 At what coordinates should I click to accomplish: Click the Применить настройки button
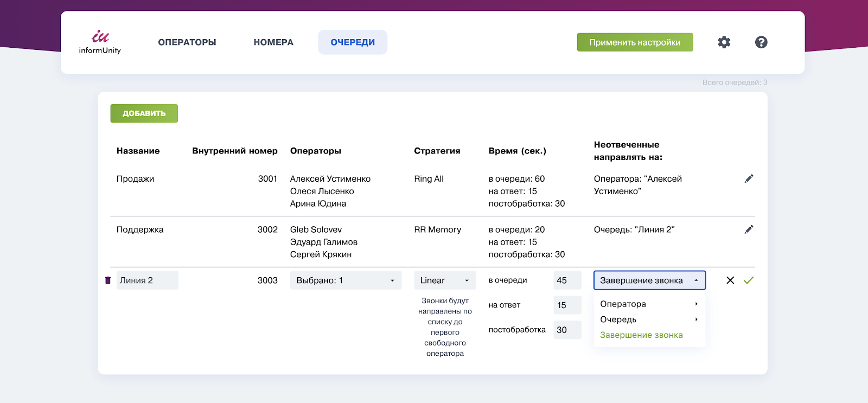(x=635, y=42)
